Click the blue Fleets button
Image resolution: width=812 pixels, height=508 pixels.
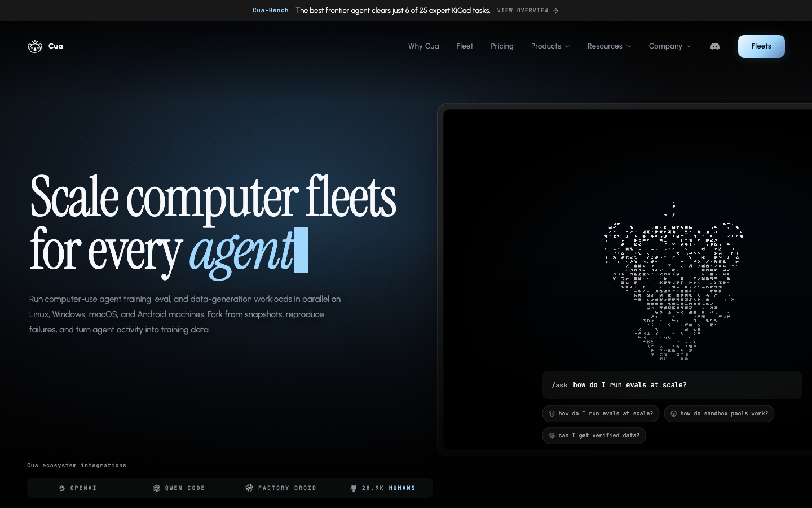coord(761,46)
